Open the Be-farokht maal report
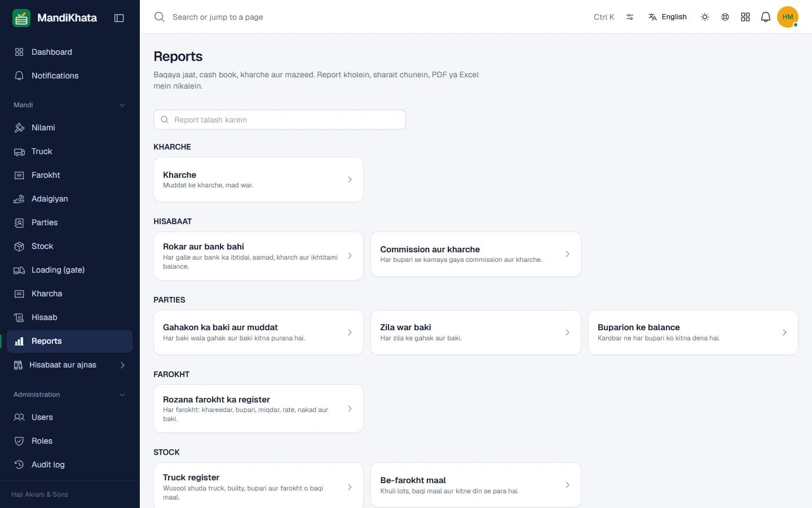 pos(476,485)
